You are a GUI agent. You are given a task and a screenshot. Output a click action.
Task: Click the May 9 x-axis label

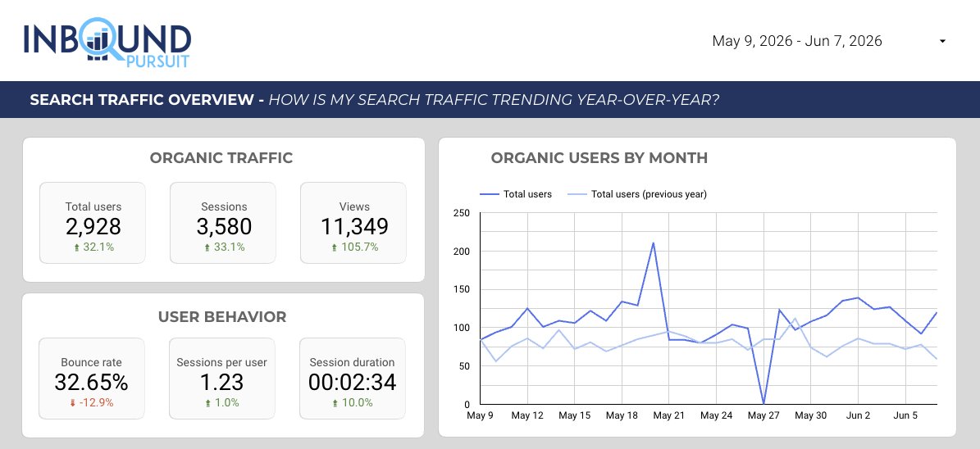pyautogui.click(x=480, y=415)
